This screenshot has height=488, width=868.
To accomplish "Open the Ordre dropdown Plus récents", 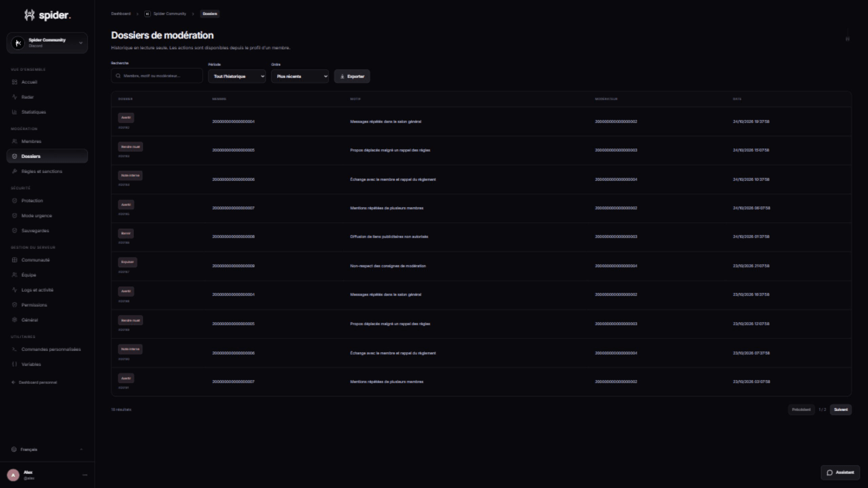I will click(x=300, y=76).
